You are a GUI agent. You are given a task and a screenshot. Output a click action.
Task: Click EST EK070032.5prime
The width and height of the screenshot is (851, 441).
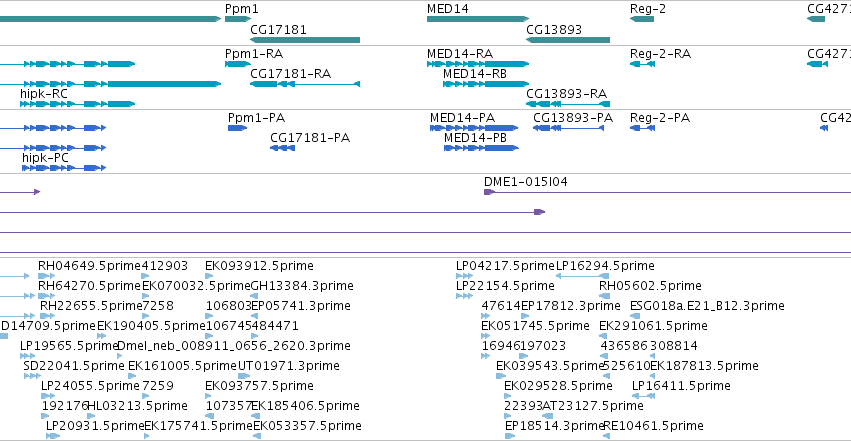tap(196, 286)
